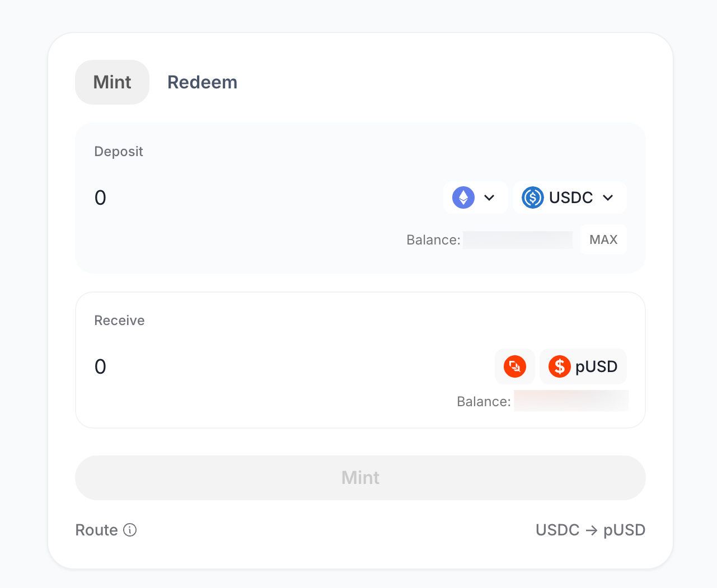Click the USDC → pUSD route arrow
The width and height of the screenshot is (717, 588).
591,530
